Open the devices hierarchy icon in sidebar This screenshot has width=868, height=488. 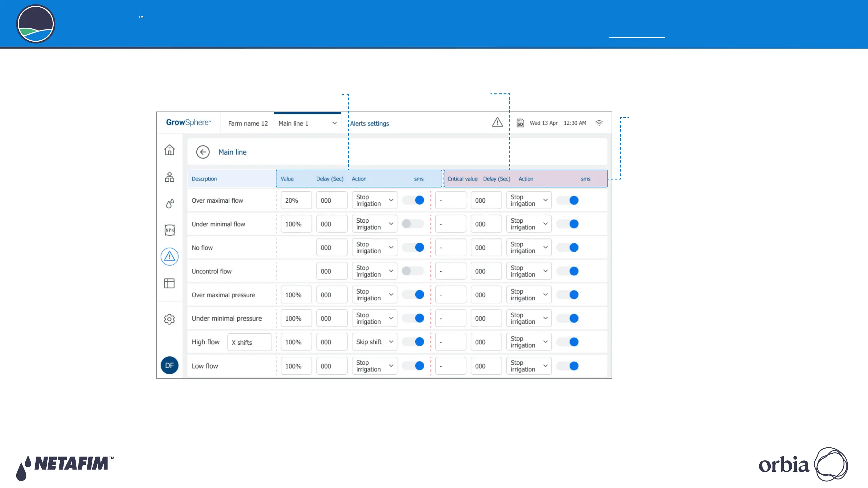coord(169,177)
